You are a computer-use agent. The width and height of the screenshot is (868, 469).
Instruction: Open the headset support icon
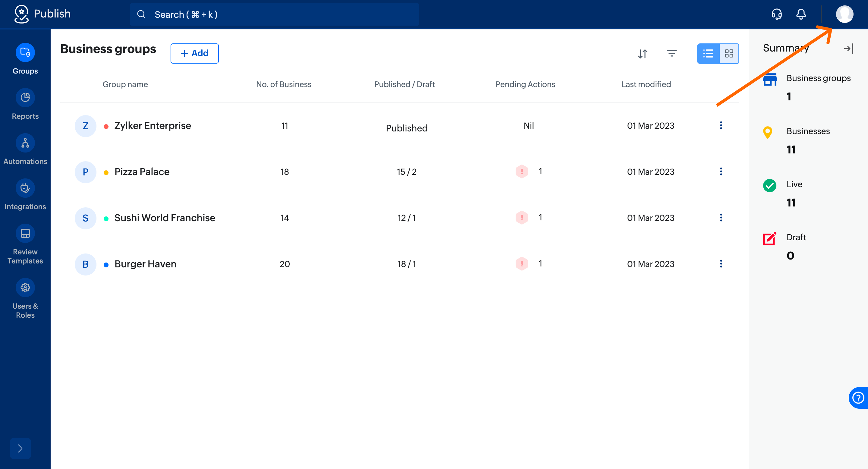tap(776, 14)
